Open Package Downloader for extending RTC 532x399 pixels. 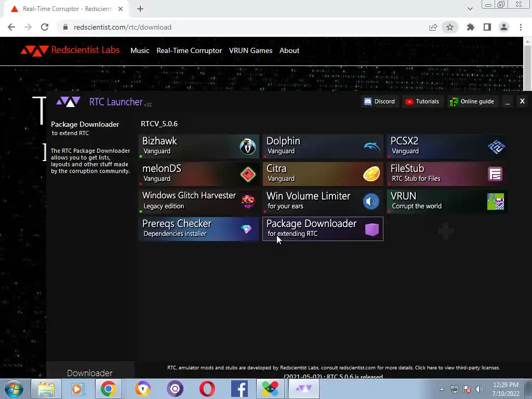point(323,229)
